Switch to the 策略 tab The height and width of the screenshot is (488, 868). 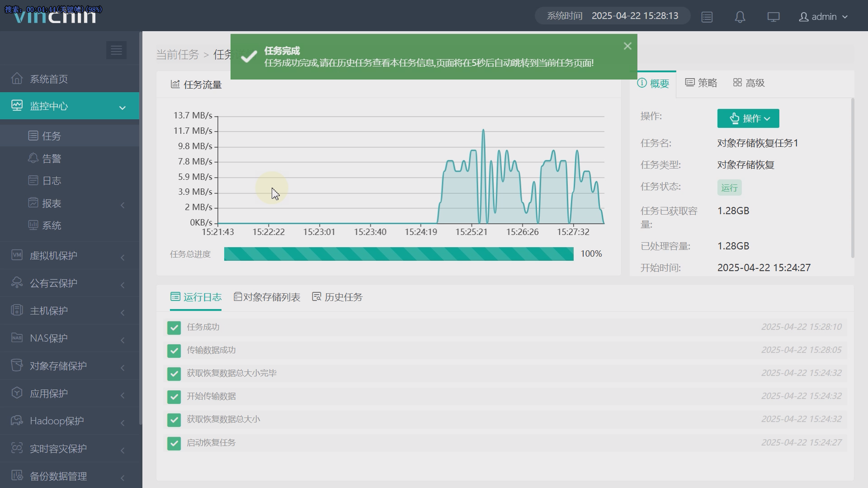[x=701, y=83]
